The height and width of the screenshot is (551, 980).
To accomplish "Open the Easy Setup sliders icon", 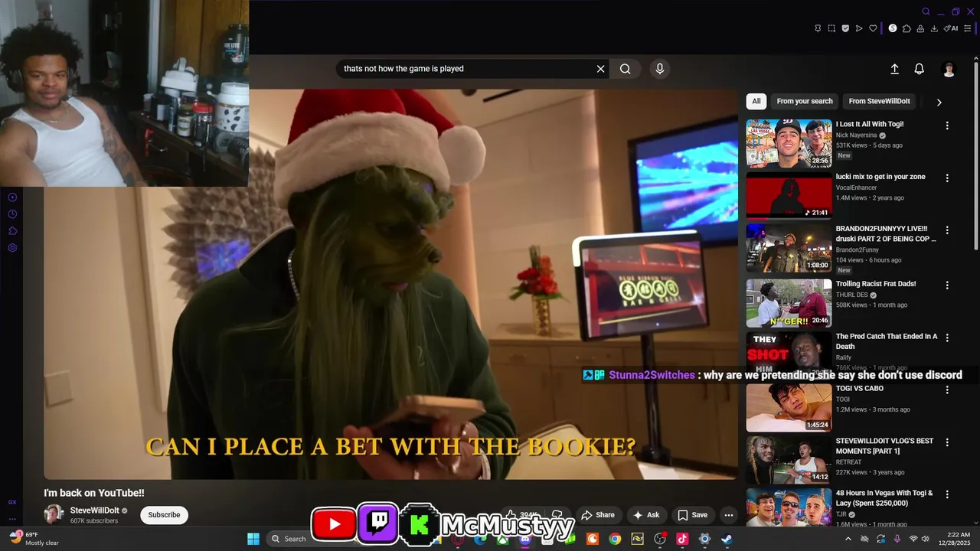I will click(968, 28).
